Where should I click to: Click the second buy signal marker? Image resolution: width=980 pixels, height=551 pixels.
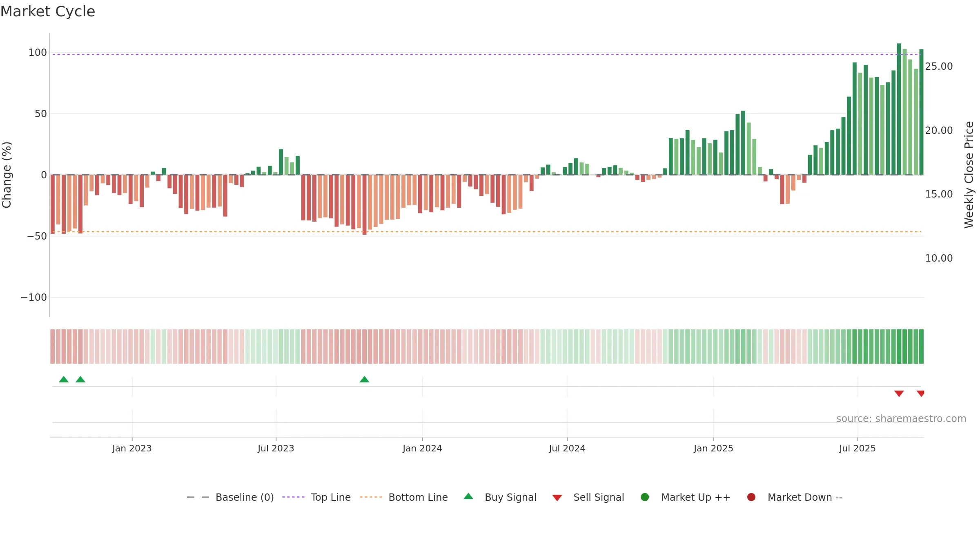click(80, 379)
